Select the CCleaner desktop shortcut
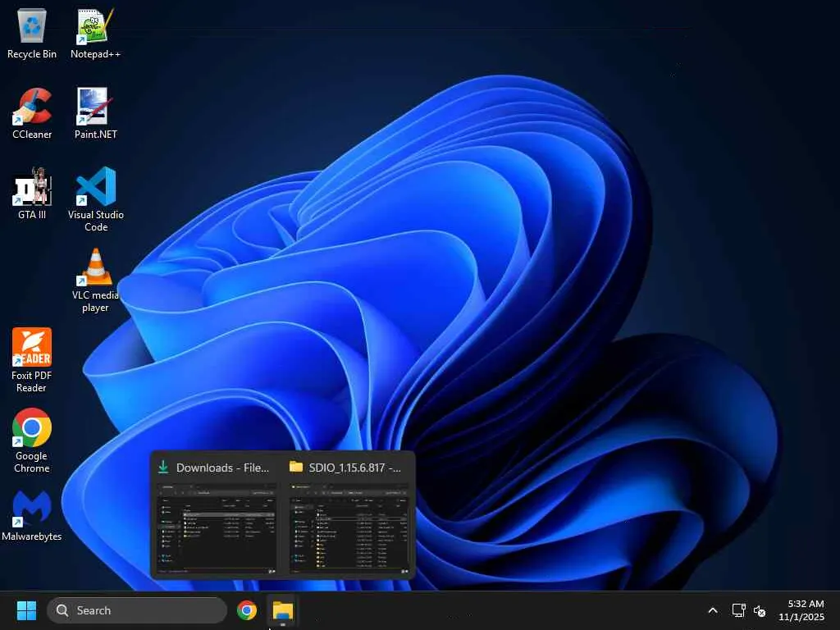840x630 pixels. coord(32,113)
